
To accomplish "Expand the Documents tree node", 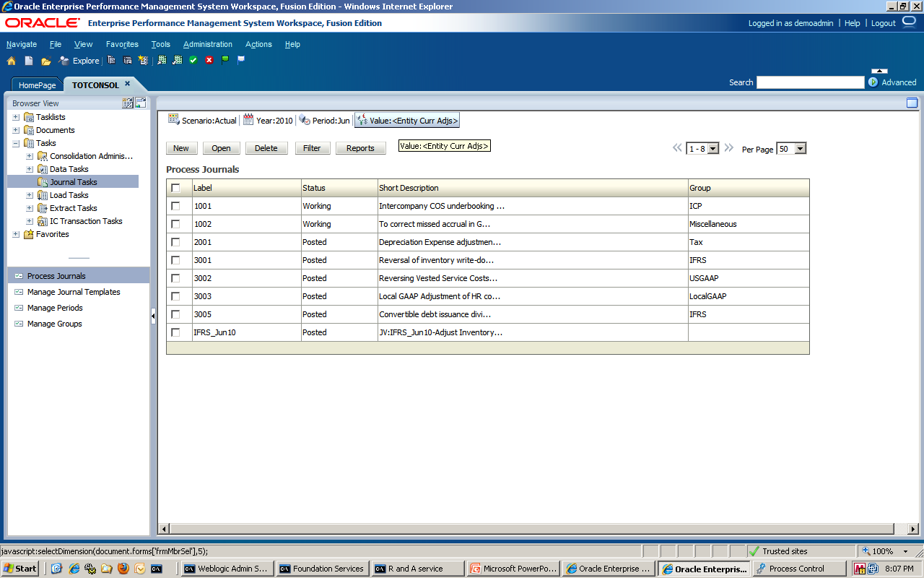I will coord(16,130).
